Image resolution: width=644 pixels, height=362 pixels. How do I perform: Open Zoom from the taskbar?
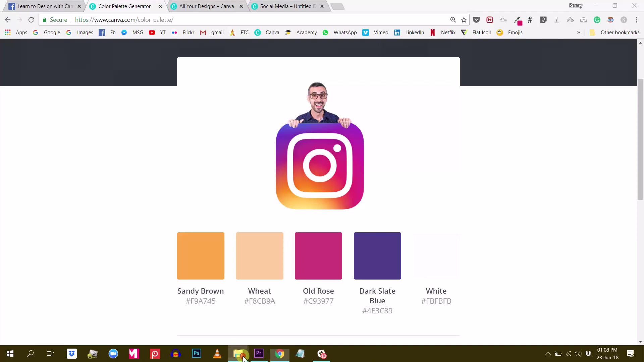point(113,354)
